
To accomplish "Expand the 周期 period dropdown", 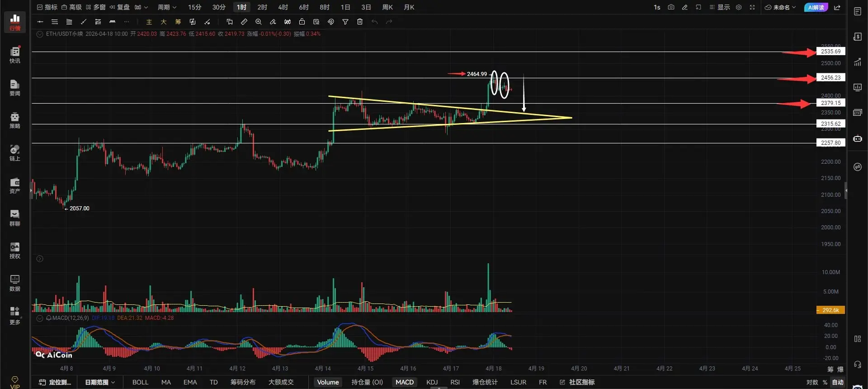I will pyautogui.click(x=167, y=7).
